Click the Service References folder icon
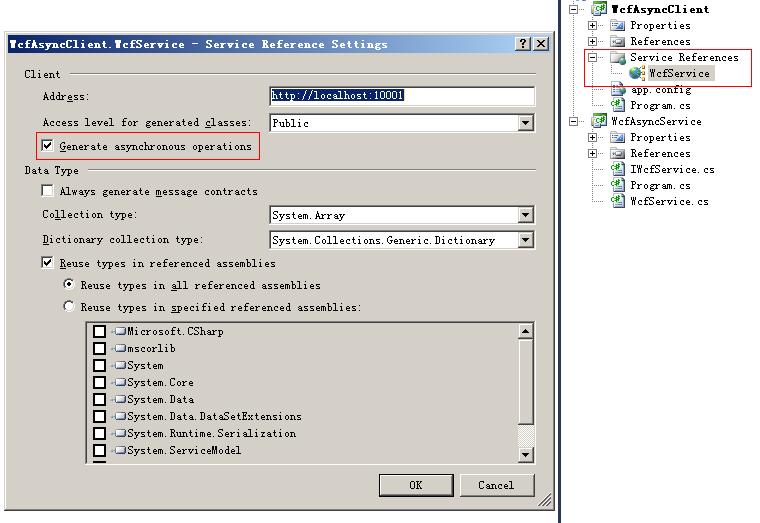The height and width of the screenshot is (523, 760). pos(618,58)
